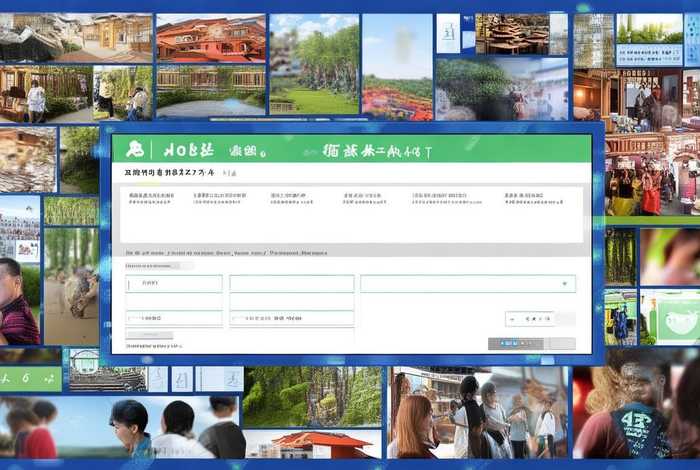The image size is (700, 470).
Task: Click the green tile with white characters bottom left
Action: 30,379
